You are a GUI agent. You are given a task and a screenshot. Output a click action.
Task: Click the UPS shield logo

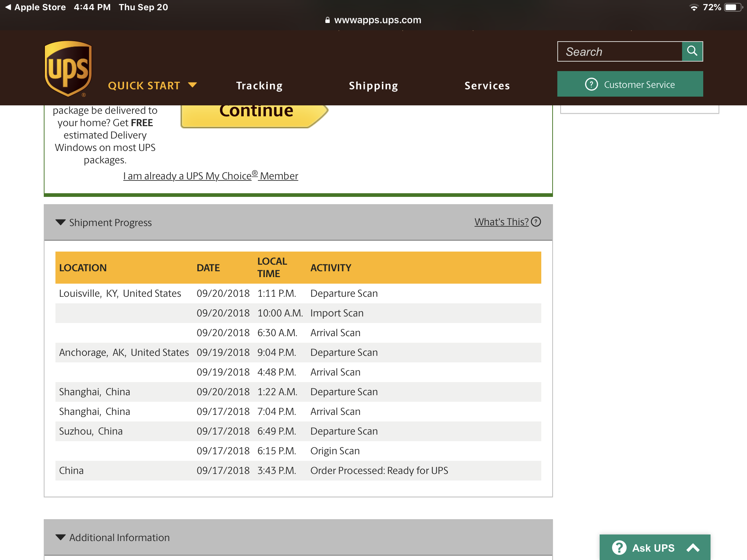point(68,69)
